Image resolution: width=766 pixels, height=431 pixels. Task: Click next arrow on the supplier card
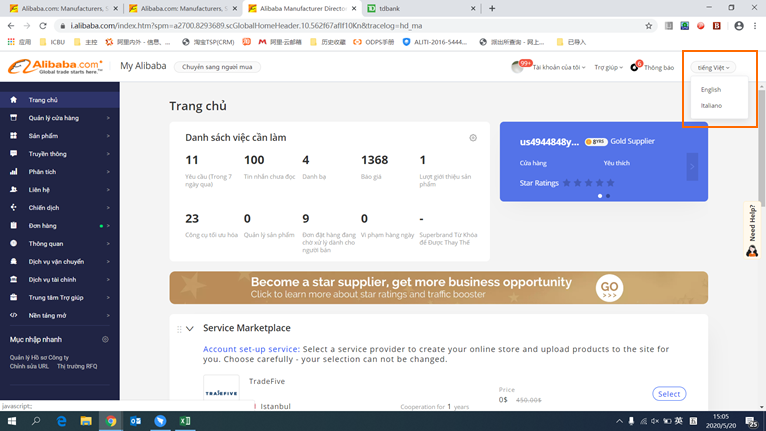click(692, 167)
